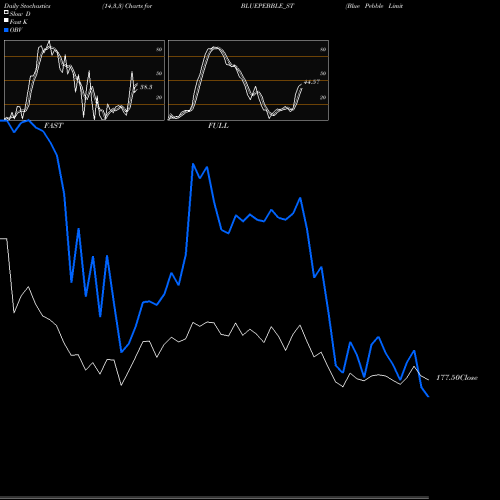The image size is (500, 500).
Task: Select the 'OBV' legend label
Action: coord(16,30)
